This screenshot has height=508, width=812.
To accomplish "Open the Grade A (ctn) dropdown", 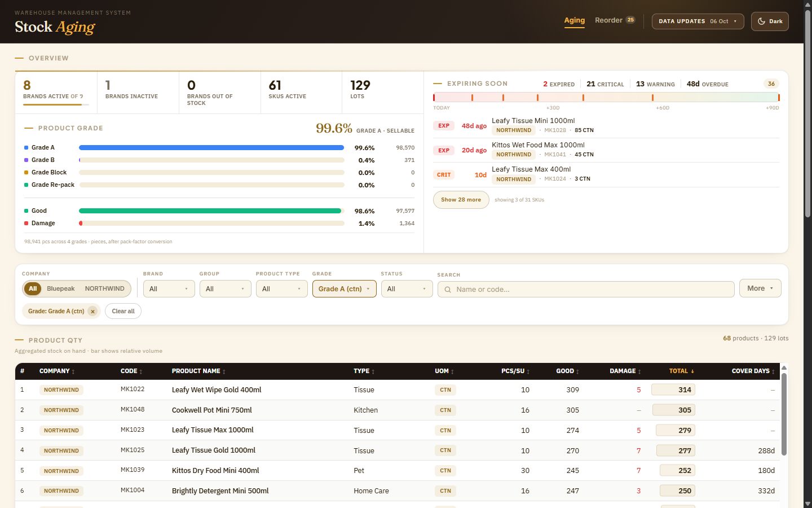I will coord(344,288).
